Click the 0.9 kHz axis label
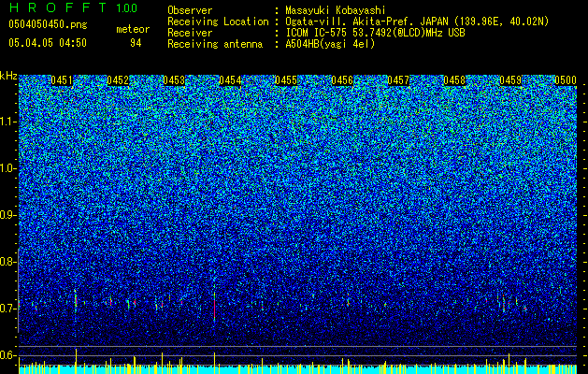588x374 pixels. tap(8, 215)
